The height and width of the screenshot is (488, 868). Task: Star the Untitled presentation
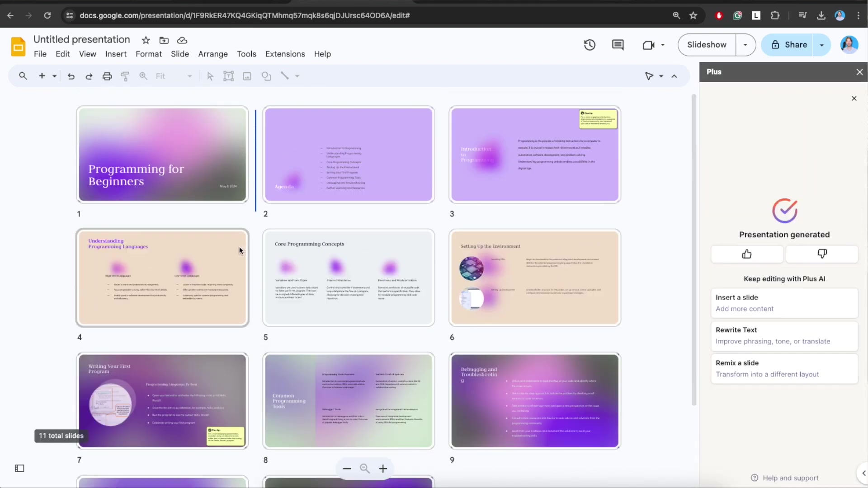click(x=146, y=40)
